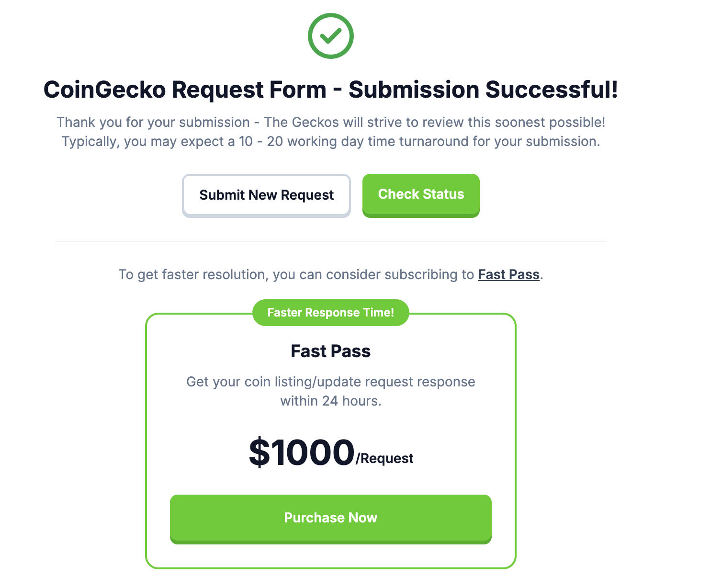This screenshot has width=722, height=588.
Task: Click the CoinGecko Request Form title text
Action: (192, 90)
